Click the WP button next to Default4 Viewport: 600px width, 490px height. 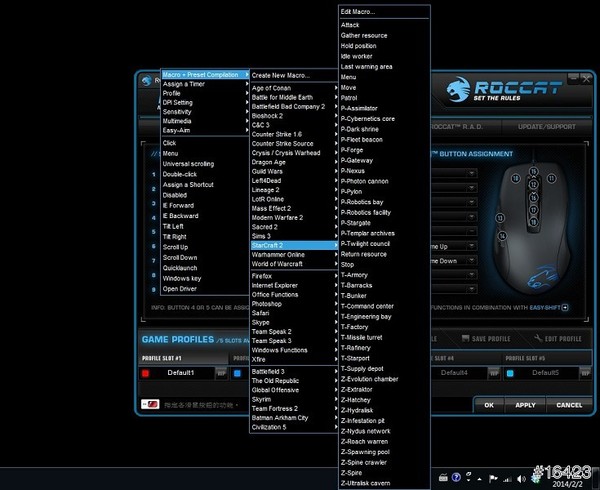point(494,373)
